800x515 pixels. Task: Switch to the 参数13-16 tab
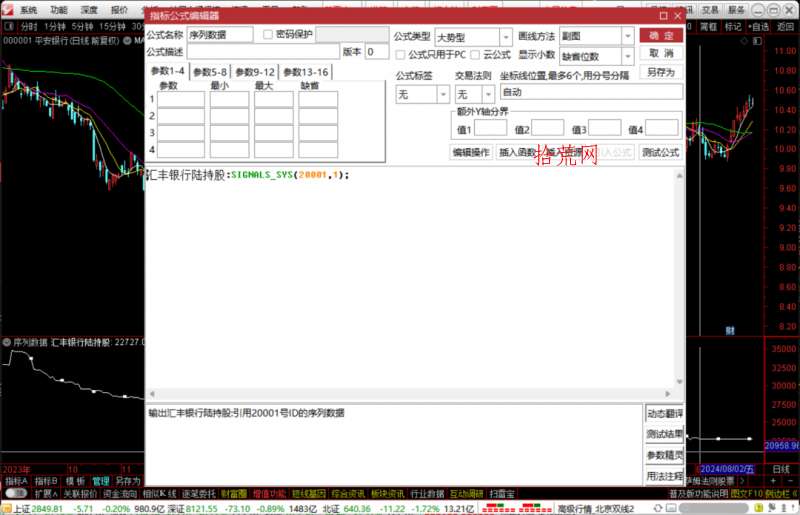(x=306, y=72)
